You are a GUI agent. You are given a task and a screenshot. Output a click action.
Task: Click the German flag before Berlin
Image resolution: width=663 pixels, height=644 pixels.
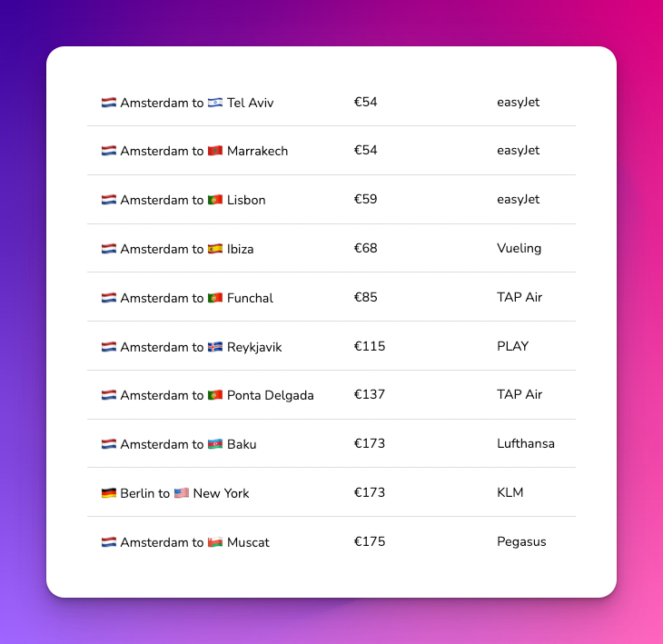(109, 493)
